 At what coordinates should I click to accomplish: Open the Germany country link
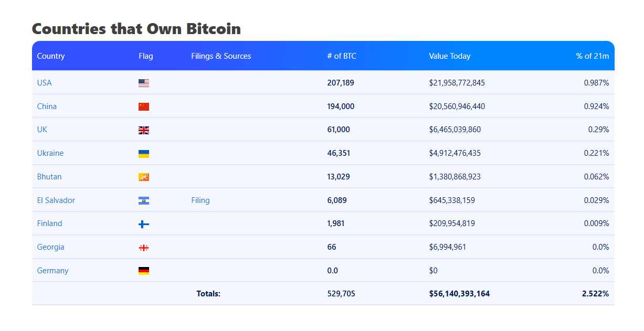[x=52, y=271]
